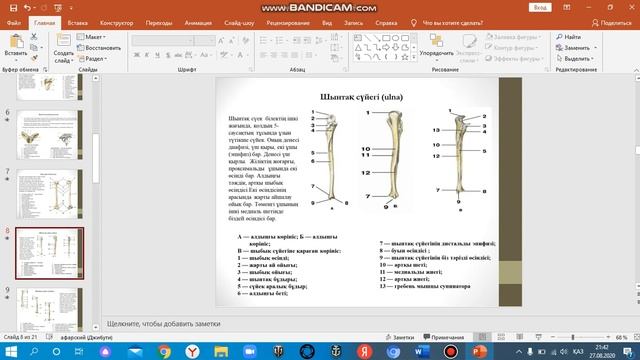Open Экспресс-стили quick styles gallery

469,48
